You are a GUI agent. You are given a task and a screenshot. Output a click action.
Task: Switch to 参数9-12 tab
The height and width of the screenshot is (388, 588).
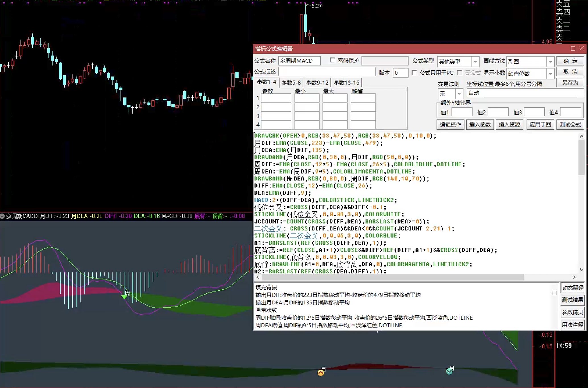pyautogui.click(x=317, y=83)
